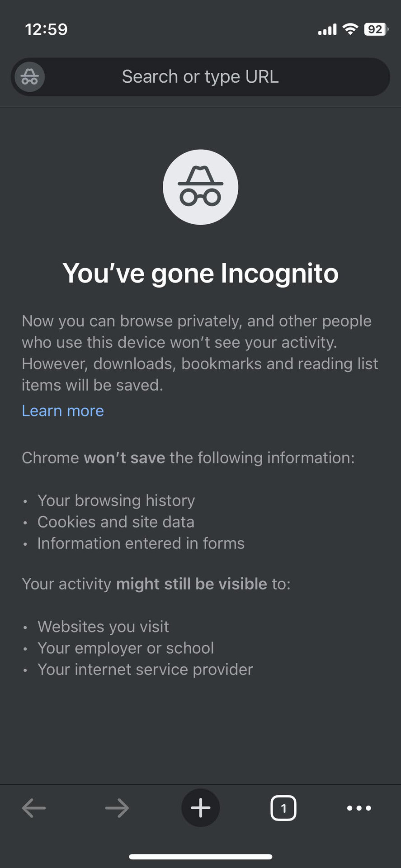The width and height of the screenshot is (401, 868).
Task: Tap the incognito icon in address bar
Action: (30, 77)
